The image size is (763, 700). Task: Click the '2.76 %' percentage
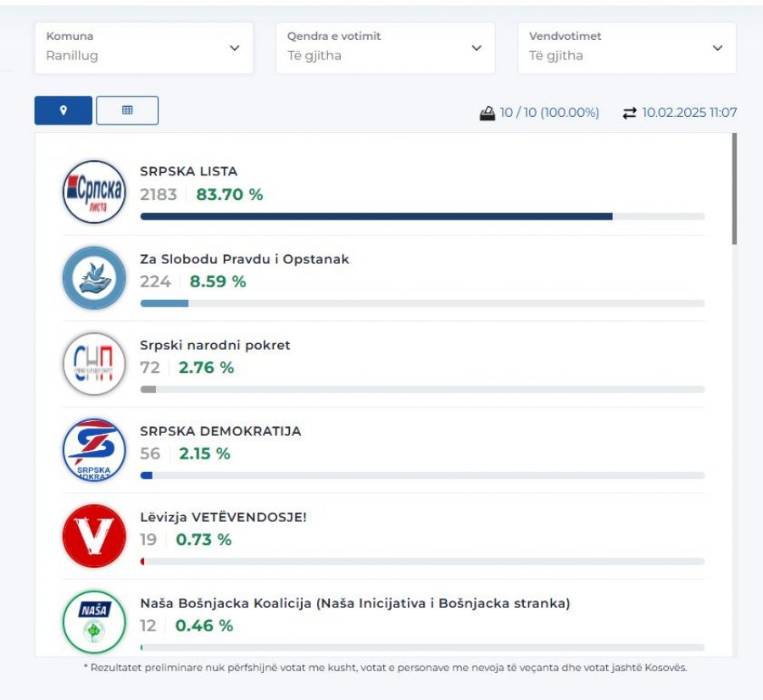click(x=206, y=368)
